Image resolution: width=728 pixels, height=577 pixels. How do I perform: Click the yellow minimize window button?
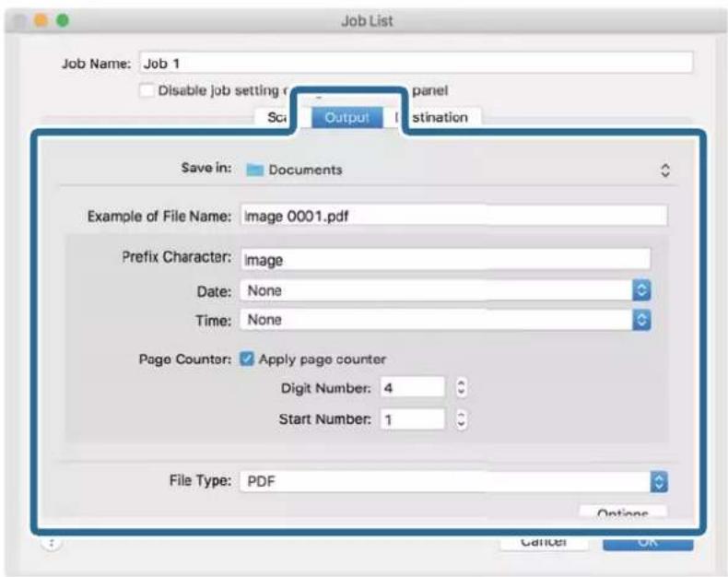tap(41, 20)
